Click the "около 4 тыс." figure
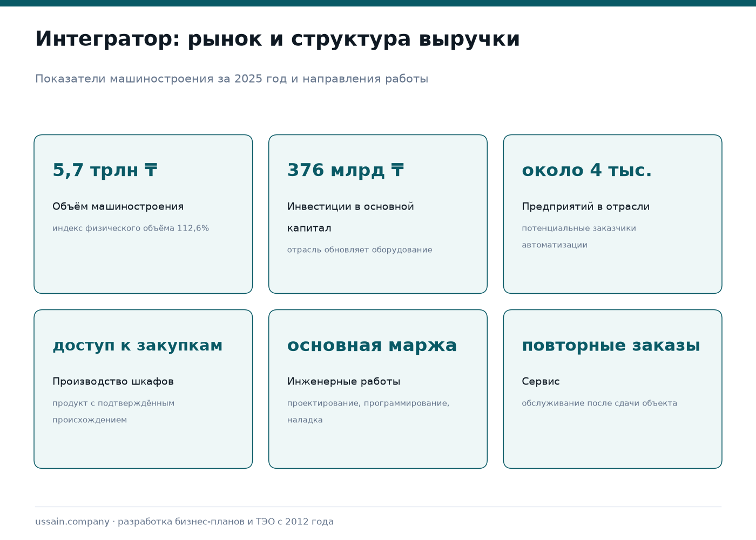The height and width of the screenshot is (540, 756). pyautogui.click(x=587, y=170)
